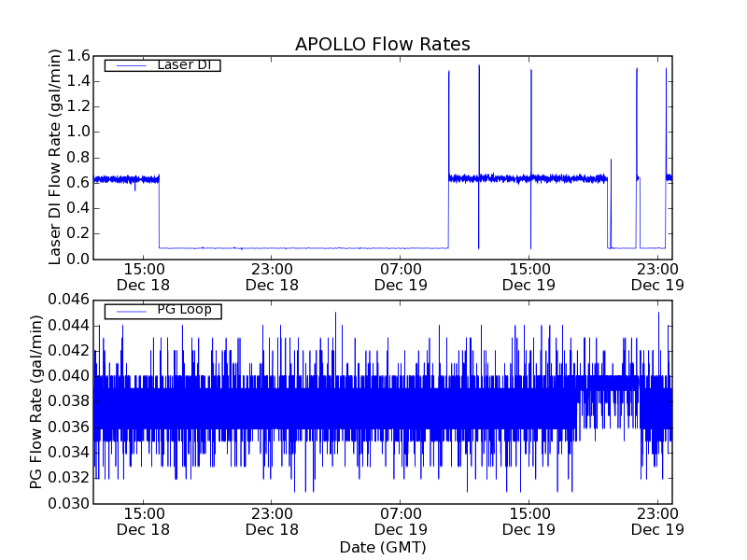The height and width of the screenshot is (560, 747).
Task: Click the 1.0 tick on the top y-axis
Action: tap(78, 132)
